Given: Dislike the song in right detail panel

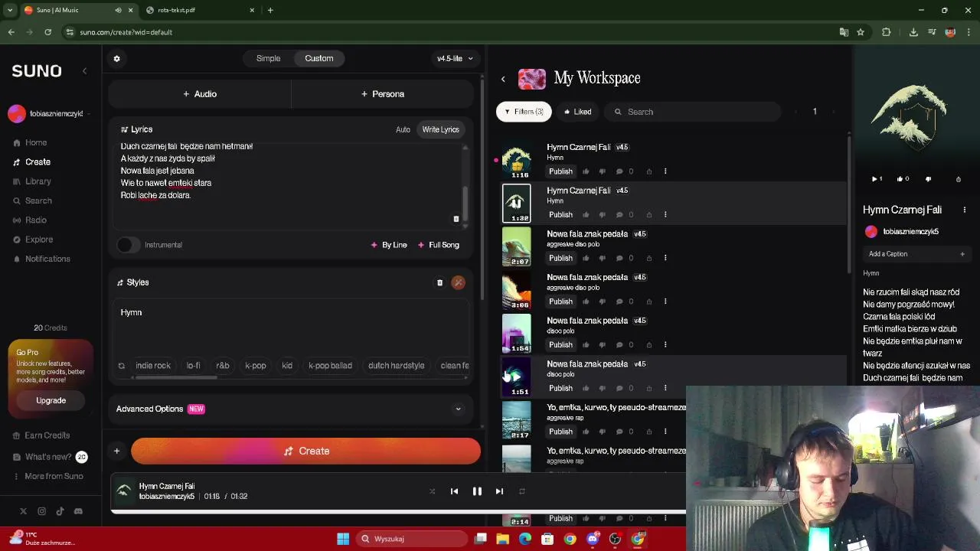Looking at the screenshot, I should click(929, 179).
